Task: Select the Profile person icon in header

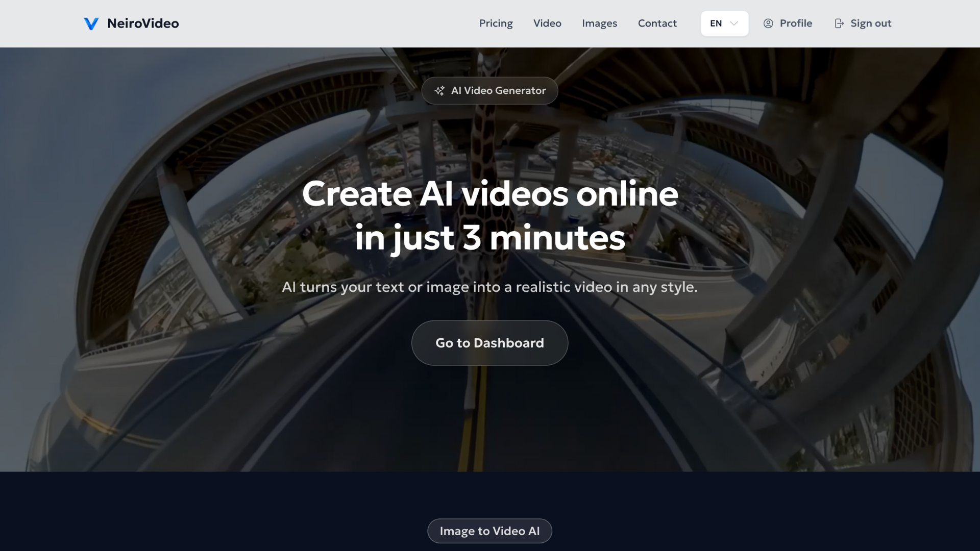Action: tap(768, 23)
